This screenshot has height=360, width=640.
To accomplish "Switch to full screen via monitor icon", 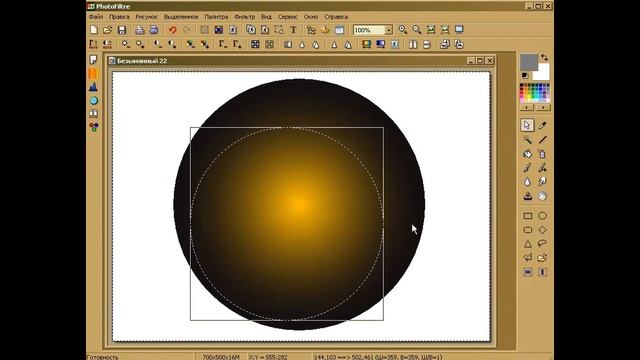I will 459,30.
